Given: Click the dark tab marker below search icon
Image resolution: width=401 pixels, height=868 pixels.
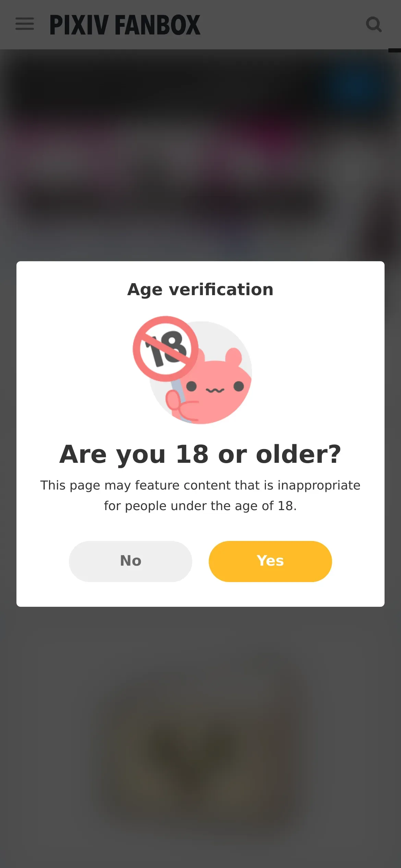Looking at the screenshot, I should [x=394, y=51].
